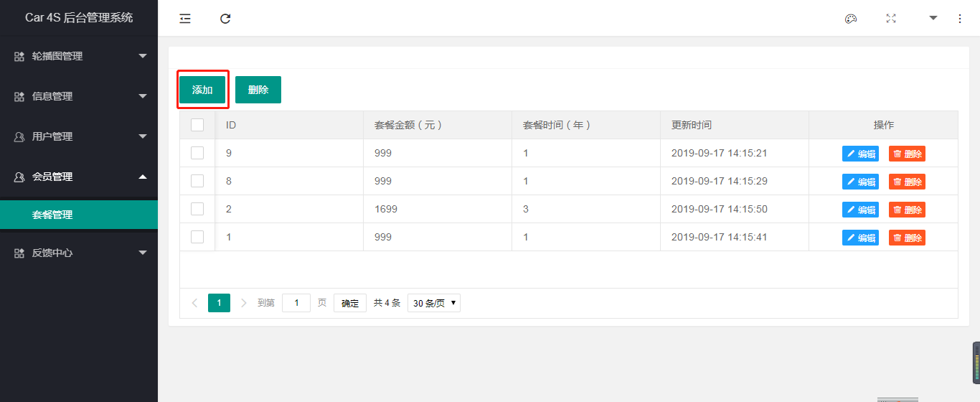Screen dimensions: 980x402
Task: Tick the checkbox for the row with ID 2
Action: pyautogui.click(x=197, y=209)
